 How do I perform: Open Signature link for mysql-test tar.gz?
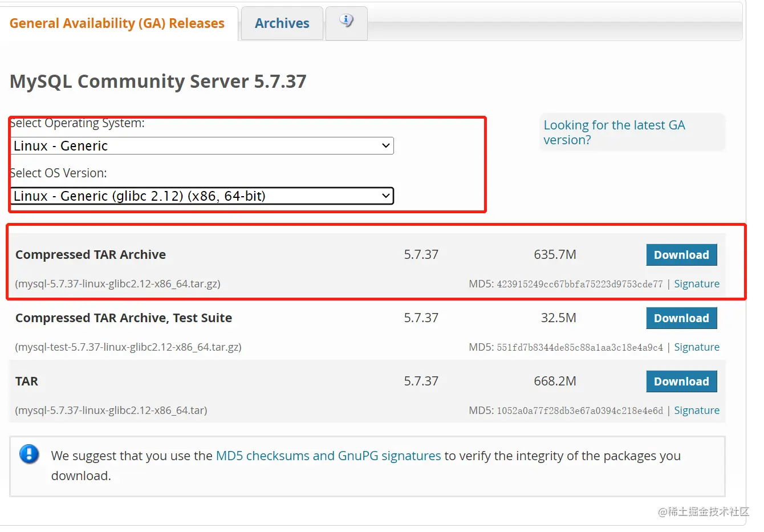(x=697, y=347)
